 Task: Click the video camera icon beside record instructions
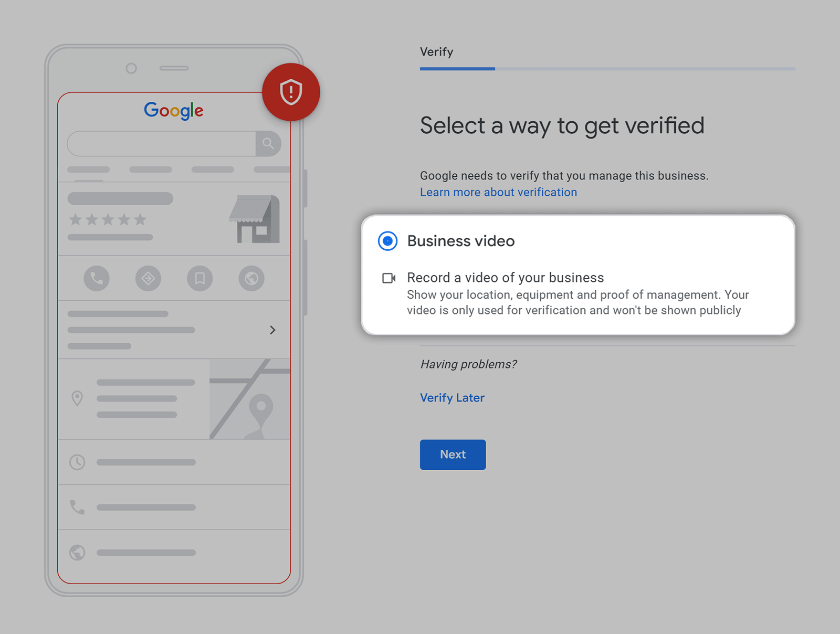(x=388, y=278)
